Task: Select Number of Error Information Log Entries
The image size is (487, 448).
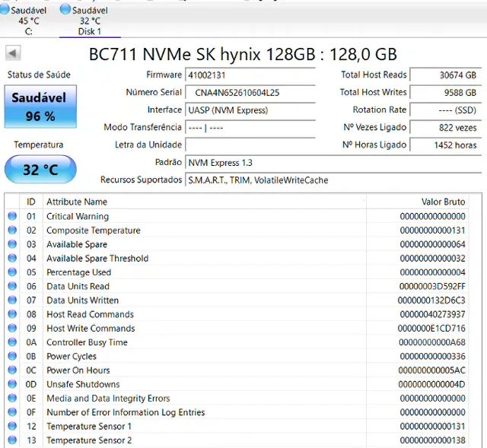Action: click(126, 412)
